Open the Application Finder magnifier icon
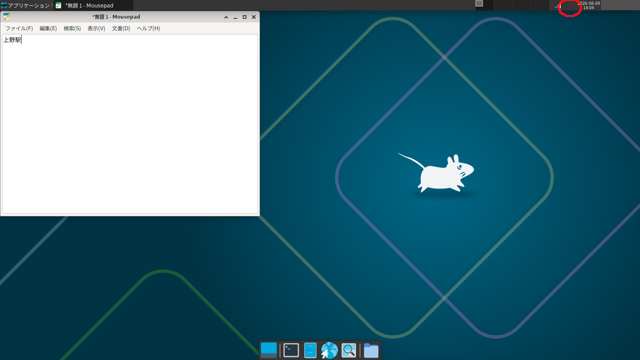Screen dimensions: 640x360 pyautogui.click(x=349, y=350)
